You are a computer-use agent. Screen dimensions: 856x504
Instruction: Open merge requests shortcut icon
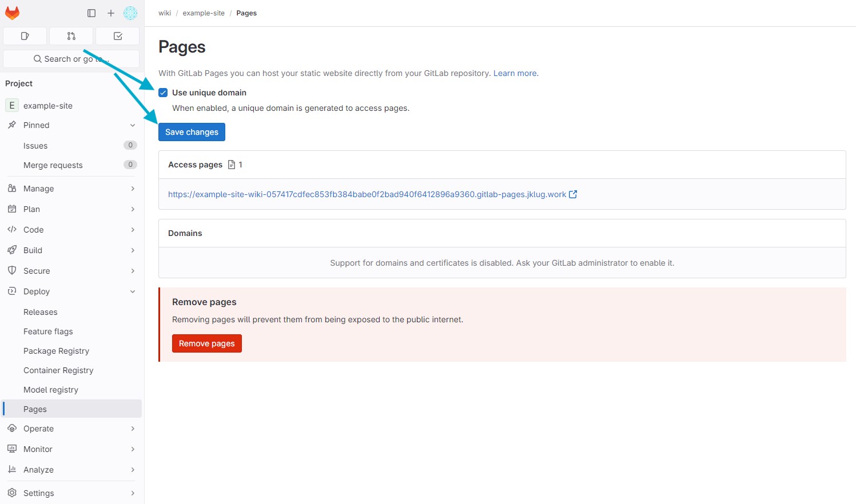tap(71, 36)
